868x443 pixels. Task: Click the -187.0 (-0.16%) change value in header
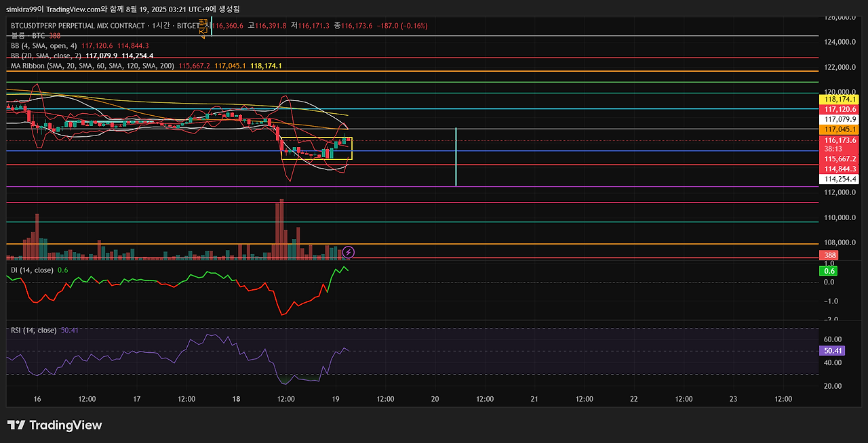pyautogui.click(x=403, y=25)
